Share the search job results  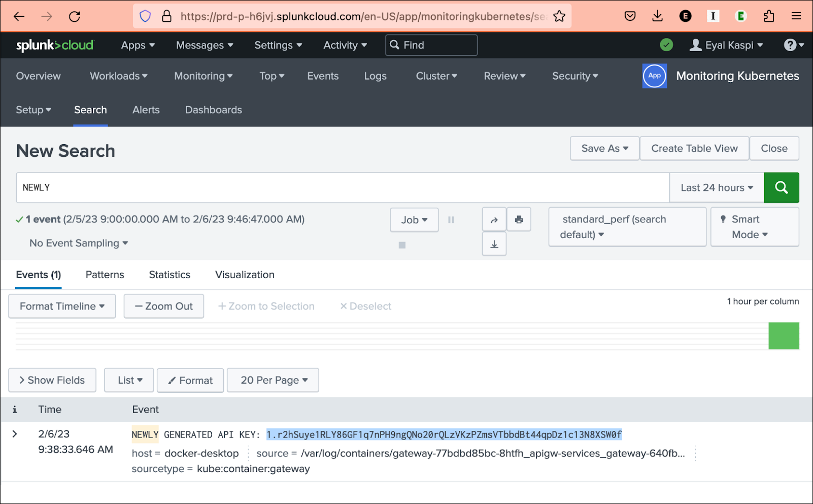(493, 219)
